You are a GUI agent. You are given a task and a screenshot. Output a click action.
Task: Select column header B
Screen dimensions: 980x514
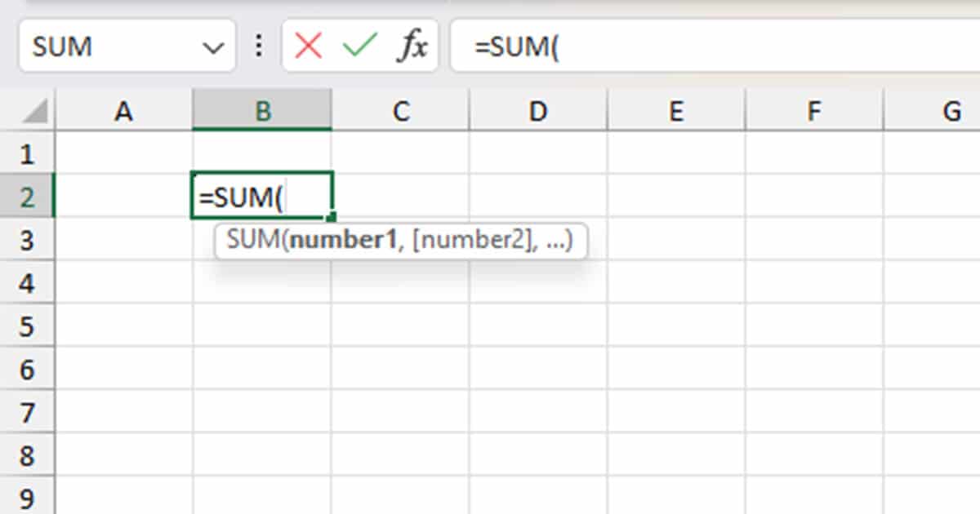(x=261, y=112)
